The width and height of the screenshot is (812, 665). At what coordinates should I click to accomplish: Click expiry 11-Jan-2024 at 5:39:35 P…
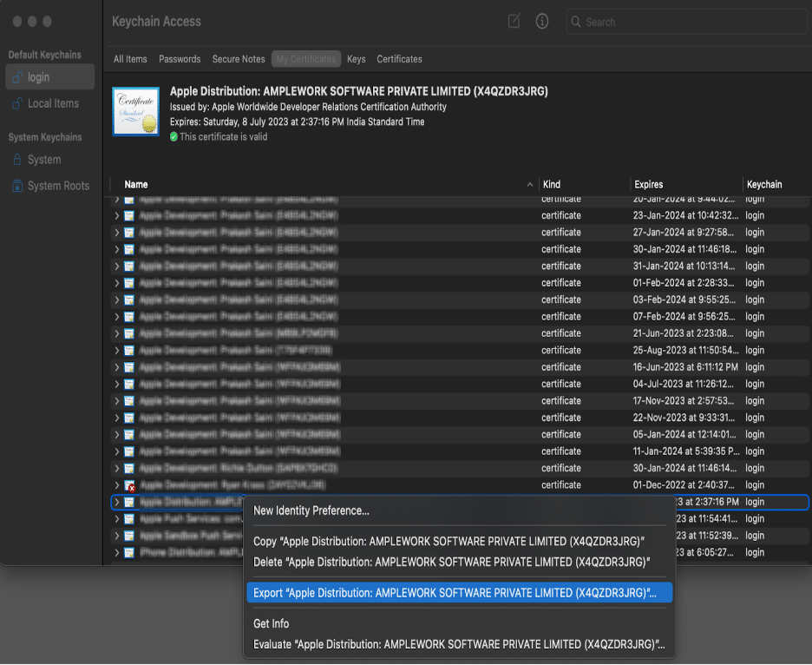pyautogui.click(x=686, y=451)
